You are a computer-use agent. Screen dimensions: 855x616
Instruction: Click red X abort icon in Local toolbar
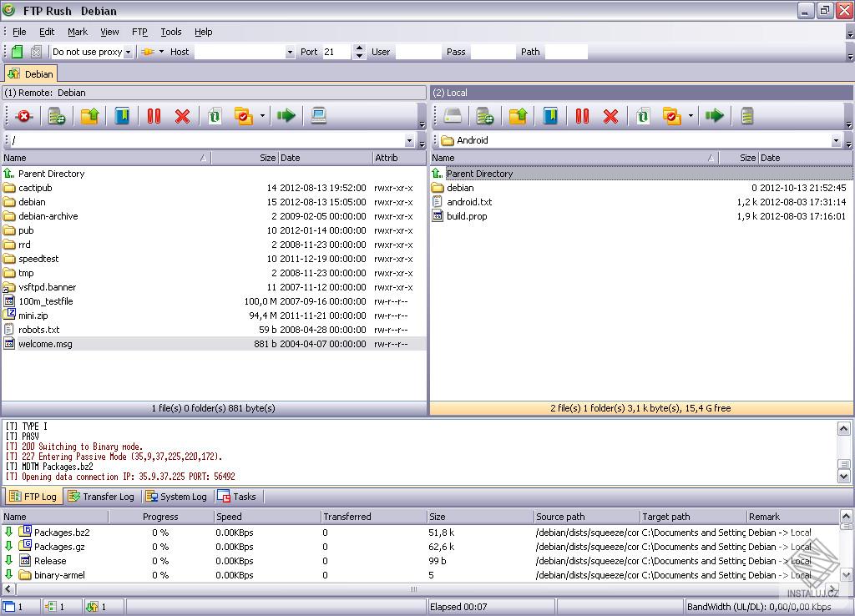pyautogui.click(x=610, y=116)
